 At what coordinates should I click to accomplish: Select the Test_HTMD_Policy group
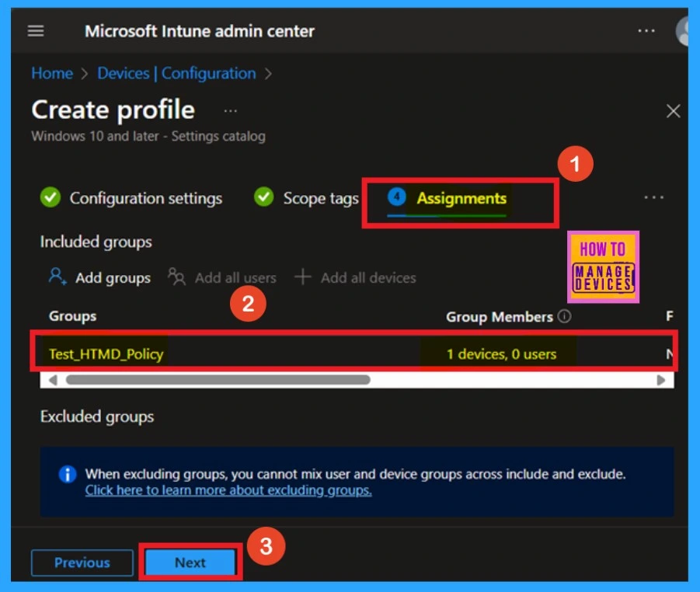[x=106, y=354]
